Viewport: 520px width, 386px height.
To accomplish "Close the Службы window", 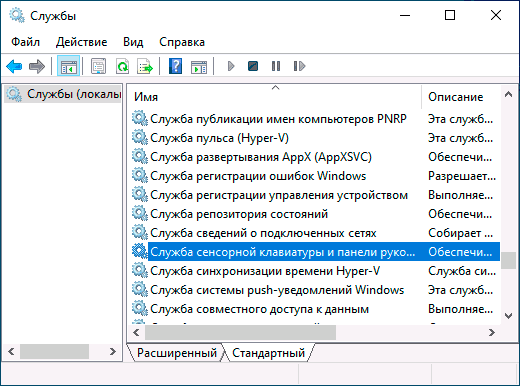I will (x=496, y=15).
